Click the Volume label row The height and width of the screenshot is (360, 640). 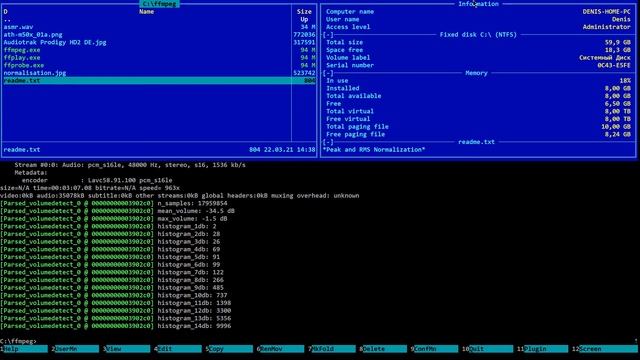pos(478,58)
